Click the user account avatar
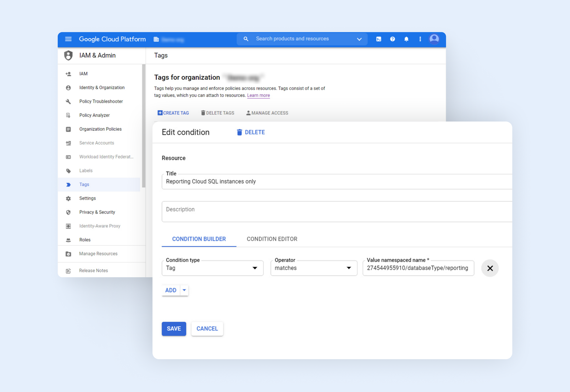 (434, 39)
